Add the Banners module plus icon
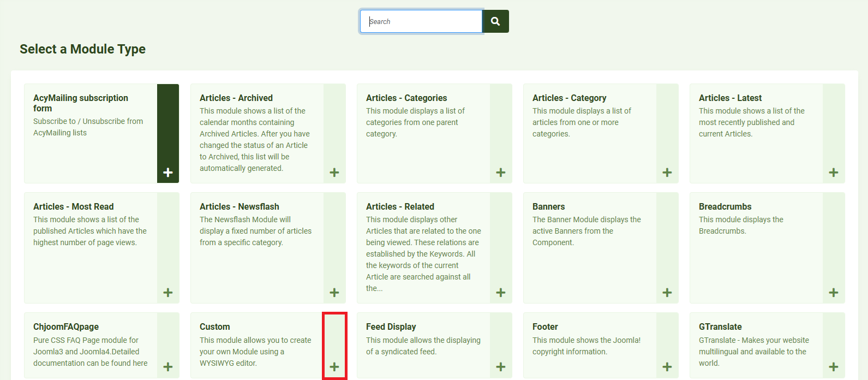 click(667, 293)
